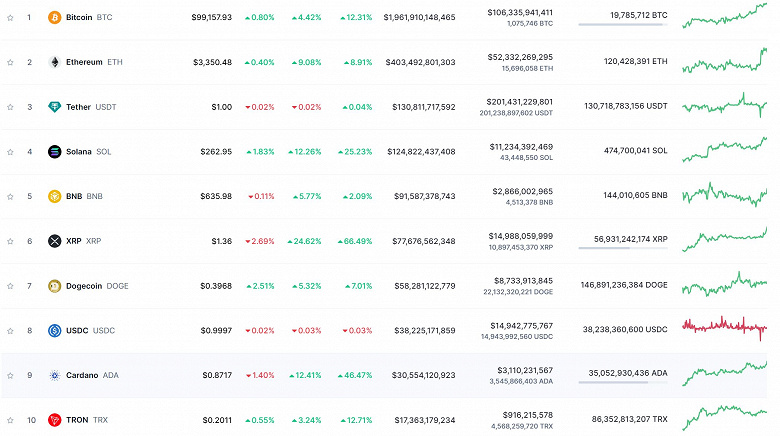Click the Tether coin logo icon
The image size is (780, 436).
[54, 107]
